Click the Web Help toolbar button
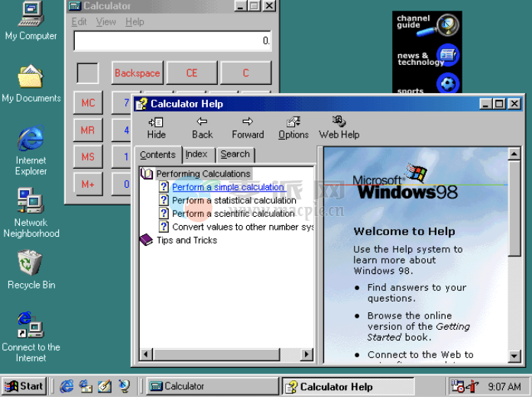 click(339, 127)
